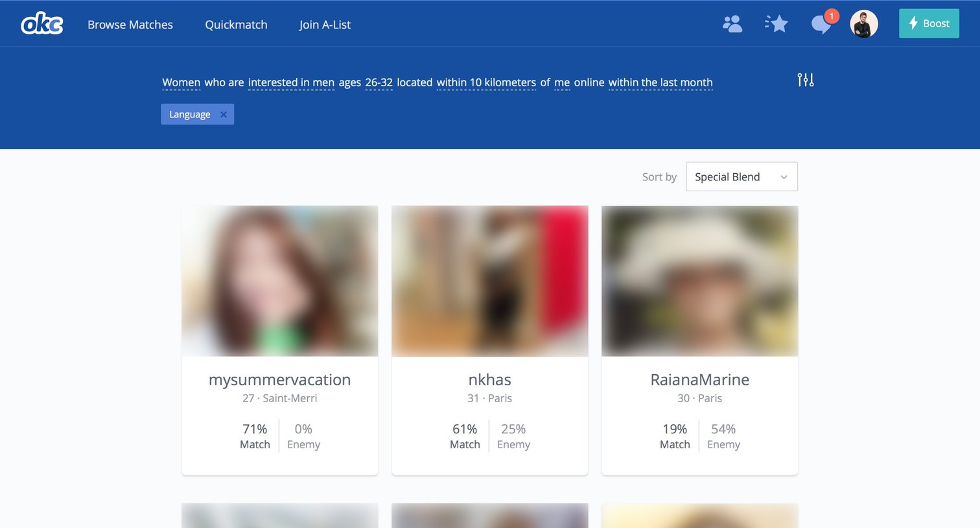Screen dimensions: 980x528
Task: Click the 19% Match score
Action: tap(675, 436)
